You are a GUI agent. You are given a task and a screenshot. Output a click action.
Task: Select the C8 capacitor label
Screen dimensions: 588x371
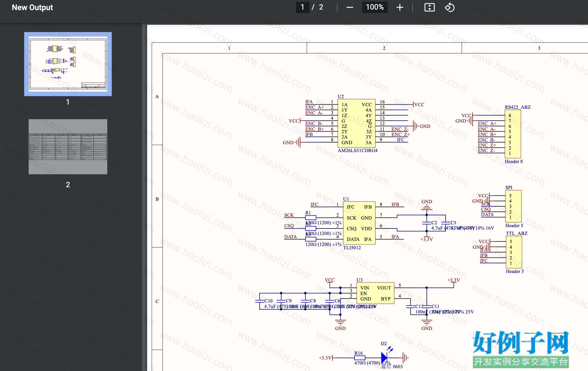tap(313, 301)
